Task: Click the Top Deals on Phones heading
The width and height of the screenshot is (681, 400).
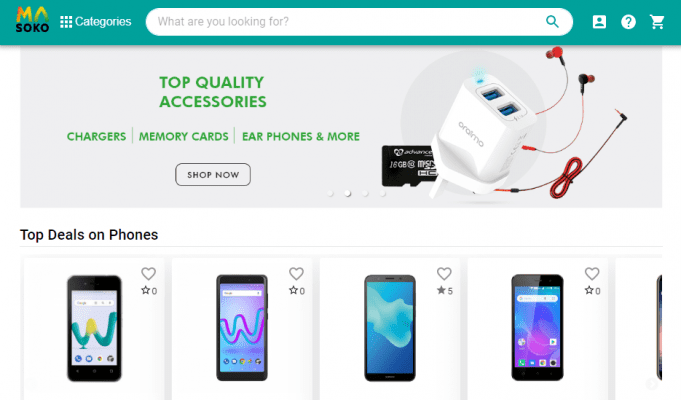Action: coord(89,235)
